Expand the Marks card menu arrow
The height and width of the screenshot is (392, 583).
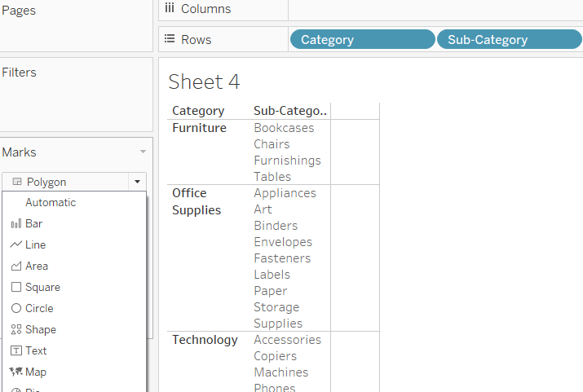coord(143,152)
